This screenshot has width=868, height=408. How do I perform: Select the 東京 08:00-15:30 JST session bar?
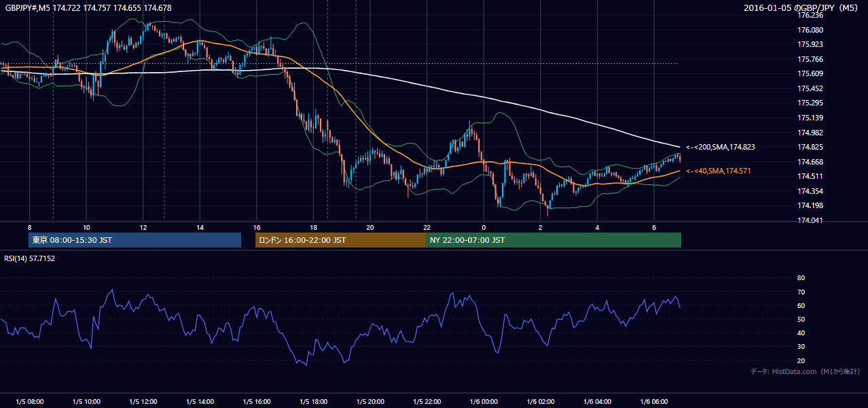click(134, 240)
